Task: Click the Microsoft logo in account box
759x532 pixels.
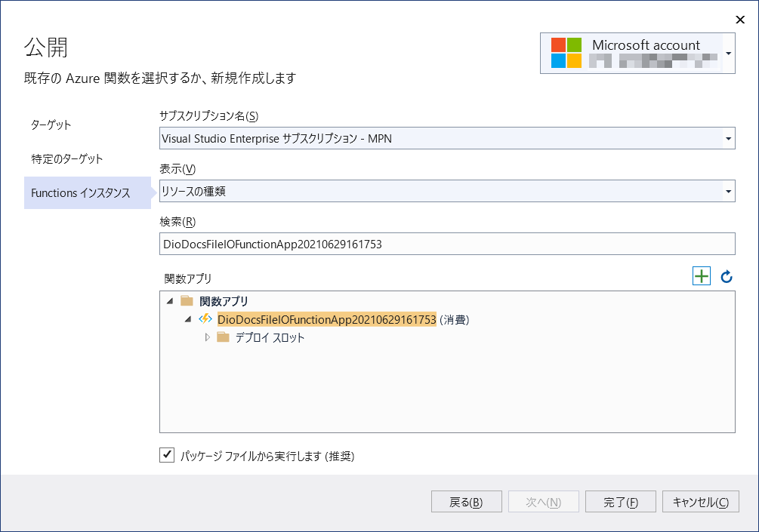Action: coord(566,53)
